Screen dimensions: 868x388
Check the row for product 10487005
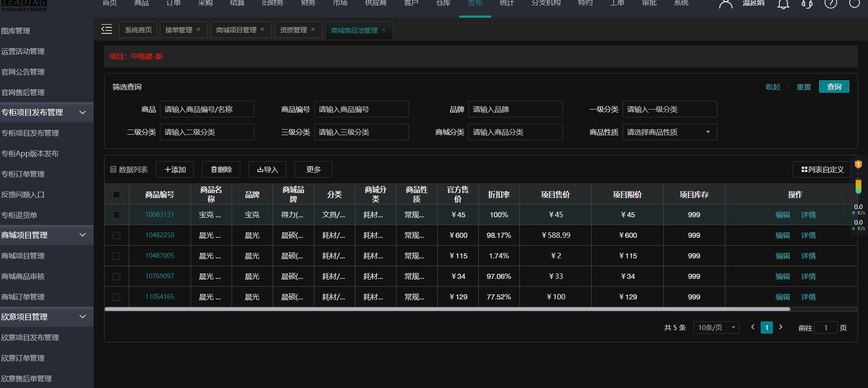click(x=116, y=256)
